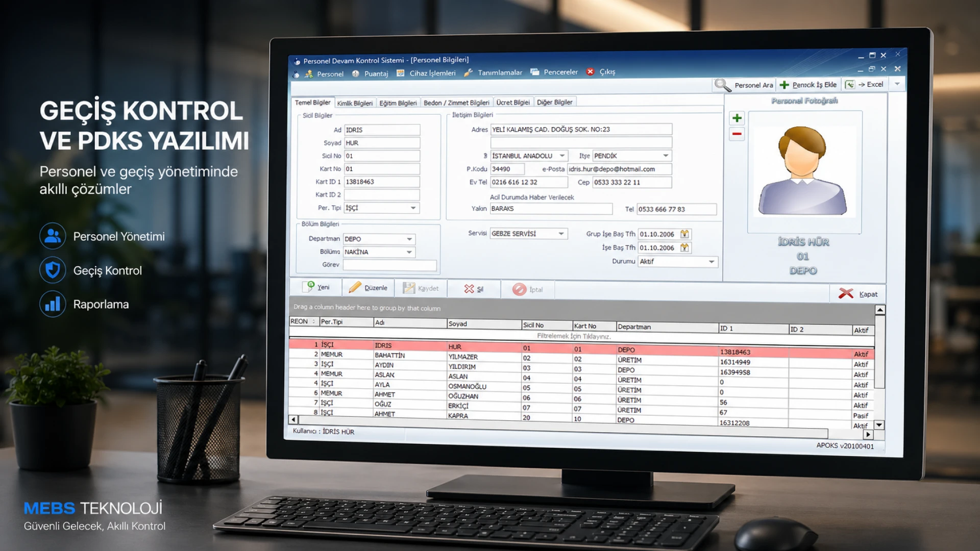Click the İptal cancel button
The image size is (980, 551).
click(528, 289)
